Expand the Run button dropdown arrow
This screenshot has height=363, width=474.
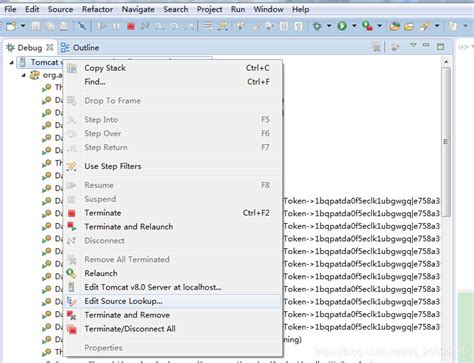pos(354,26)
